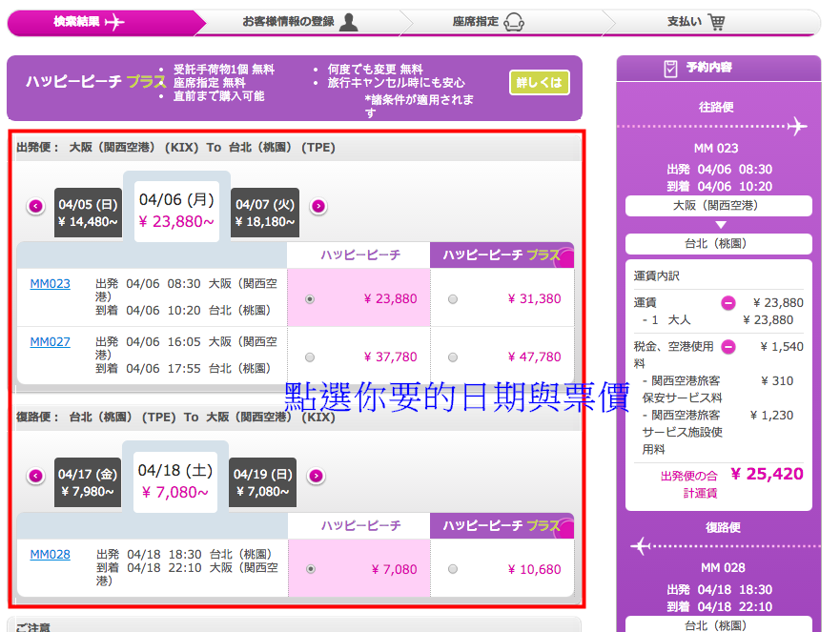840x632 pixels.
Task: Click the ハッピーピーチ プラス banner title
Action: (96, 81)
